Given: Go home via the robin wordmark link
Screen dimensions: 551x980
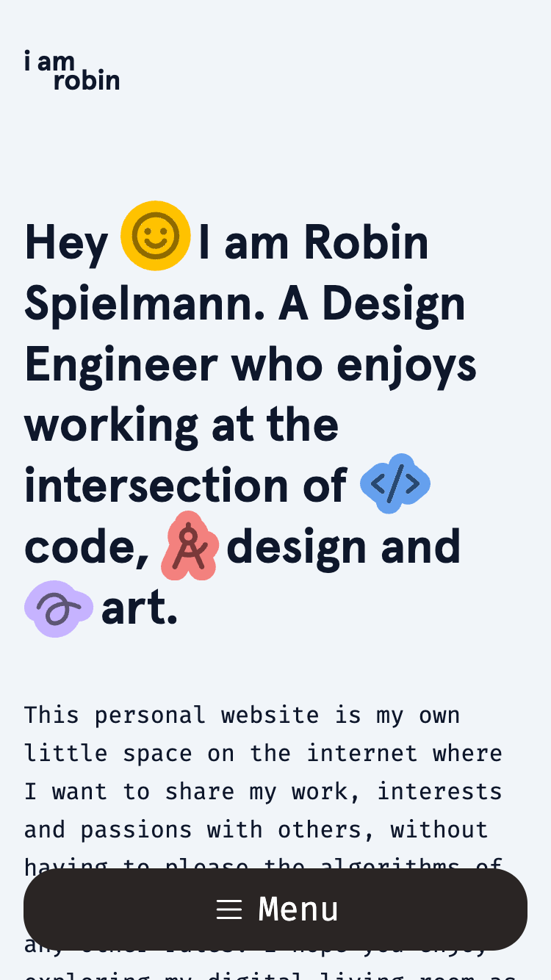Looking at the screenshot, I should coord(71,71).
